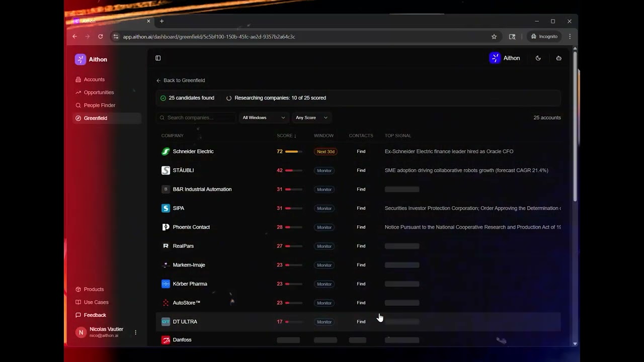Click the browser address bar URL

click(x=209, y=37)
